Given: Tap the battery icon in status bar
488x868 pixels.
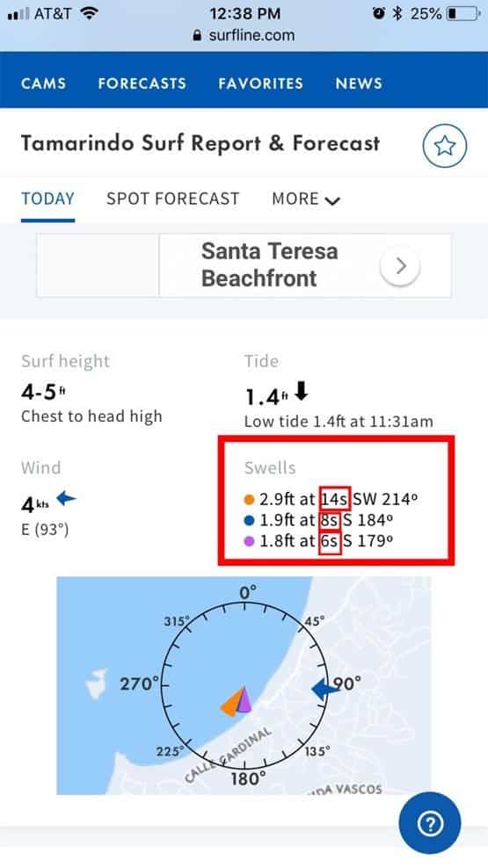Looking at the screenshot, I should coord(463,13).
